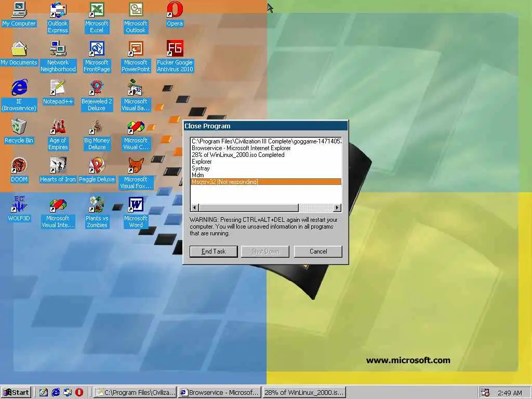Select Systray in the task list
532x399 pixels.
[x=266, y=168]
